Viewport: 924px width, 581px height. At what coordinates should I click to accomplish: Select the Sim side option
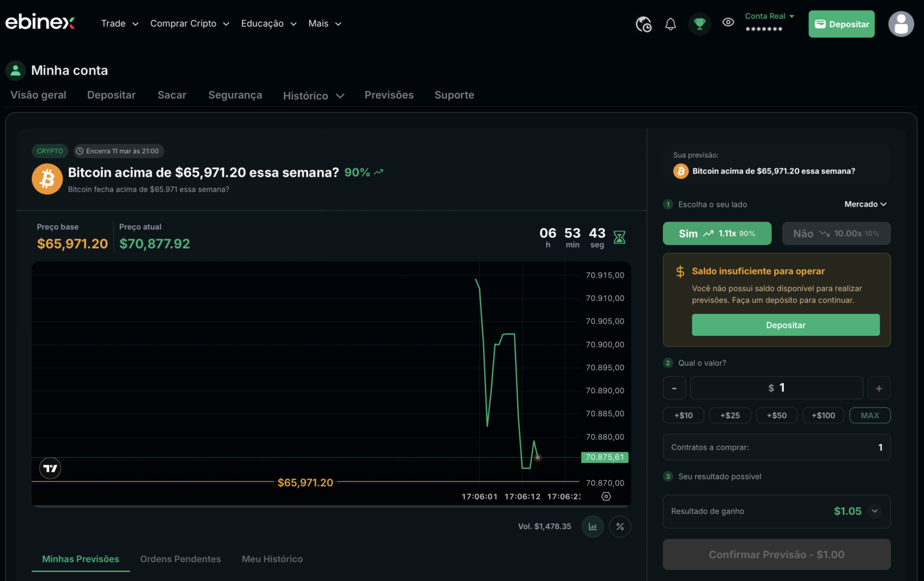click(717, 234)
